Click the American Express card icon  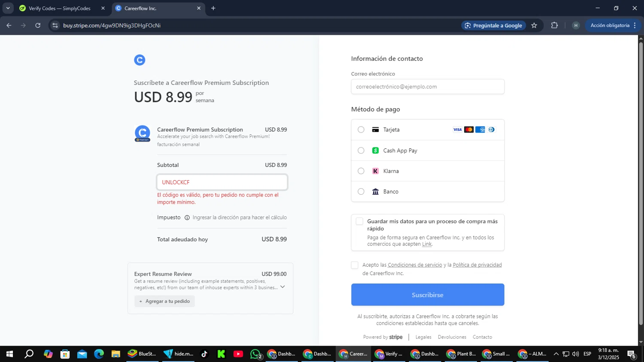coord(480,130)
